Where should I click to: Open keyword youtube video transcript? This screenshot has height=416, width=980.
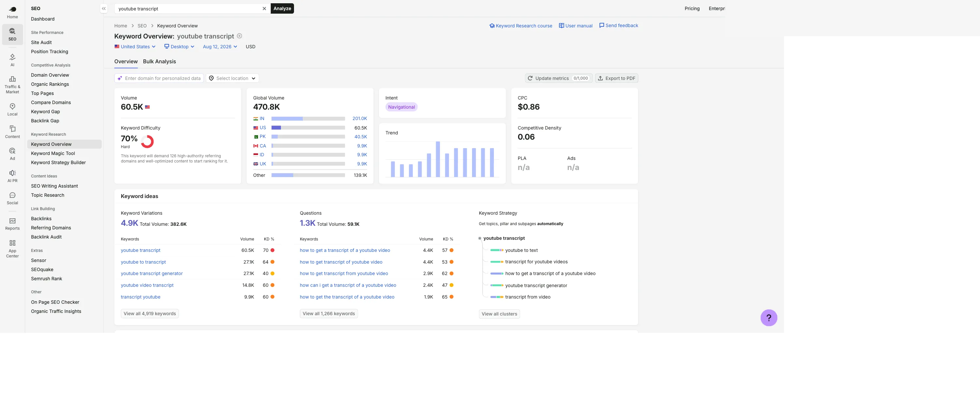click(x=147, y=285)
